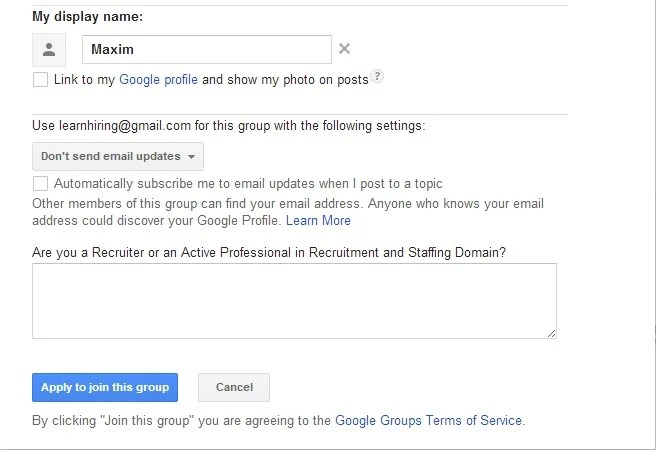The width and height of the screenshot is (656, 450).
Task: Click the 'My display name:' heading label
Action: click(x=87, y=17)
